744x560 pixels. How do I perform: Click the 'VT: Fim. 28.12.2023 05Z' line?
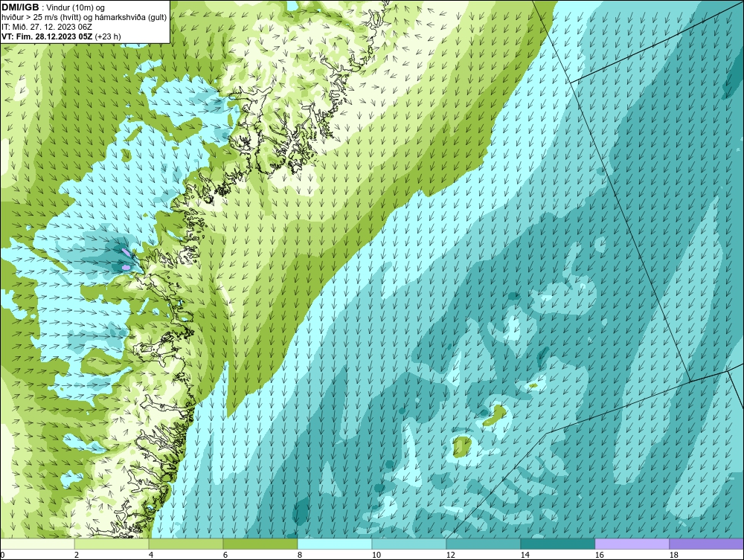pyautogui.click(x=48, y=36)
